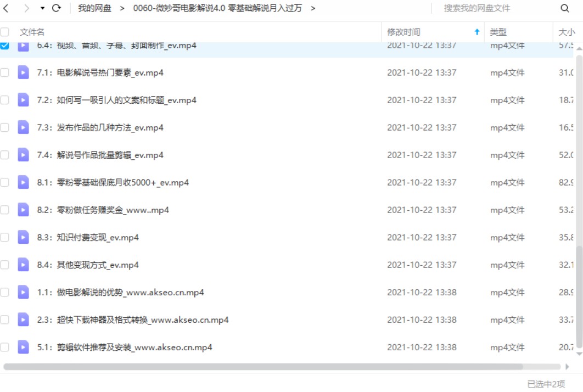The image size is (583, 392).
Task: Go to 我的网盘 breadcrumb link
Action: click(94, 8)
